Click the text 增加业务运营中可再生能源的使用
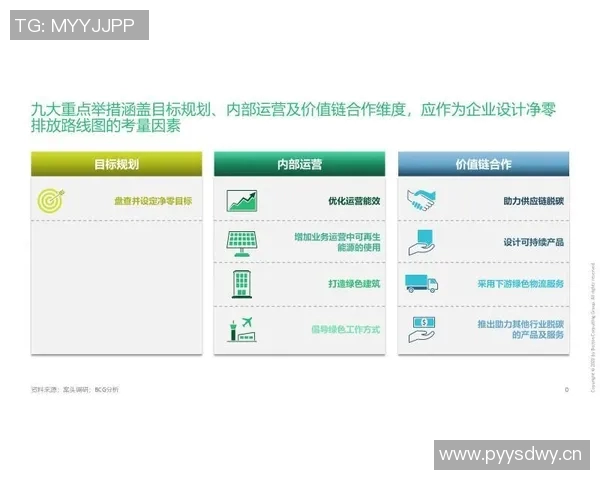This screenshot has height=480, width=600. (337, 242)
